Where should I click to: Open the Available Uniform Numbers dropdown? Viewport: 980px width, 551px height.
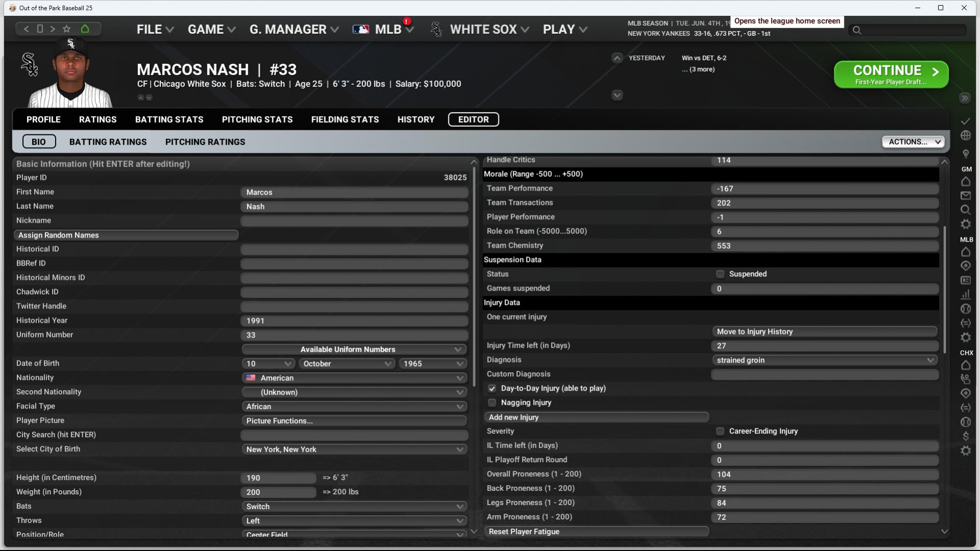(354, 350)
